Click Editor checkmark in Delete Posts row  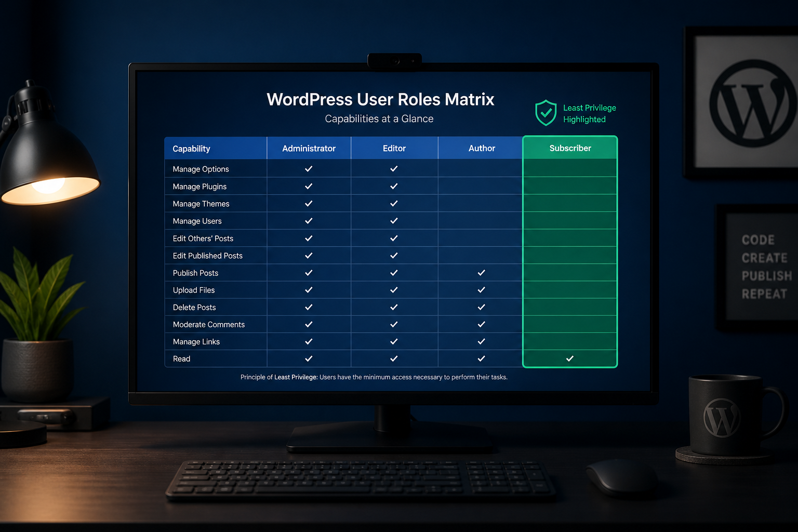click(x=394, y=307)
